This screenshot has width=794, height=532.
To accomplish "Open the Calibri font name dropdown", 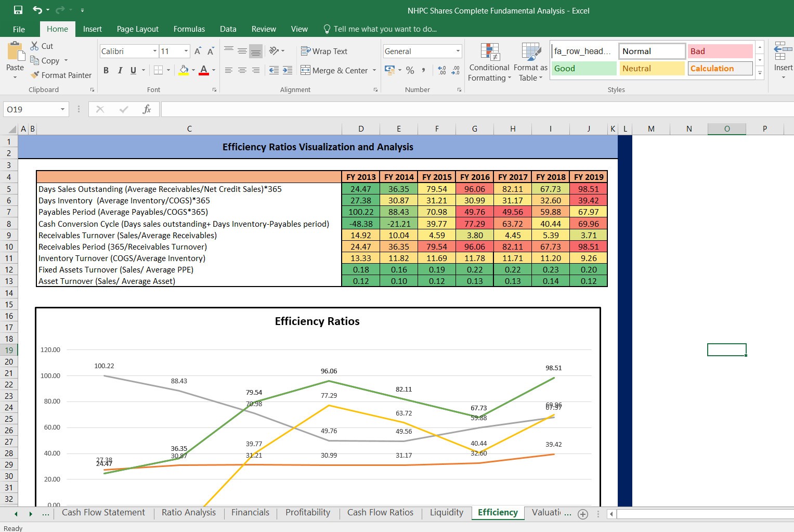I will point(155,51).
